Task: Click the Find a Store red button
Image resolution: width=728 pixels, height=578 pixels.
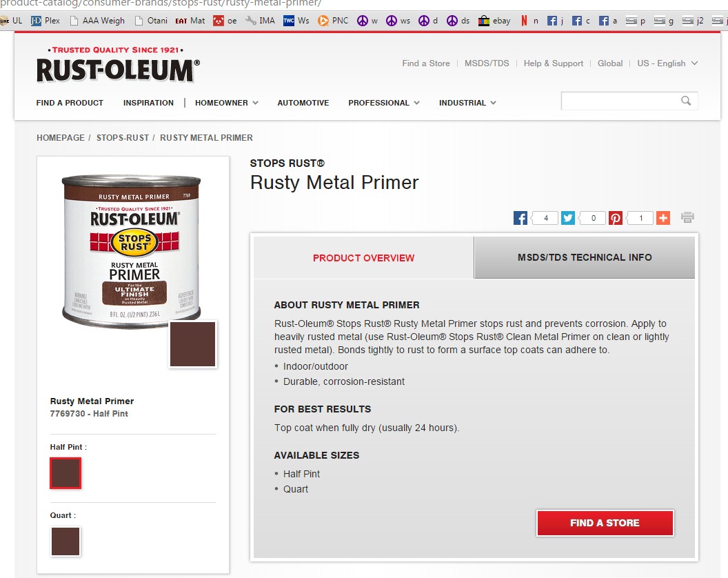Action: click(605, 523)
